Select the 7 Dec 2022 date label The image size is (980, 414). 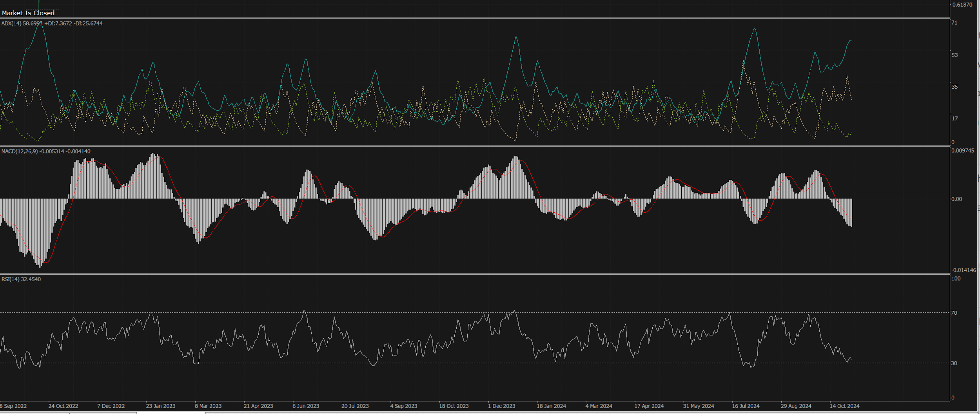111,406
